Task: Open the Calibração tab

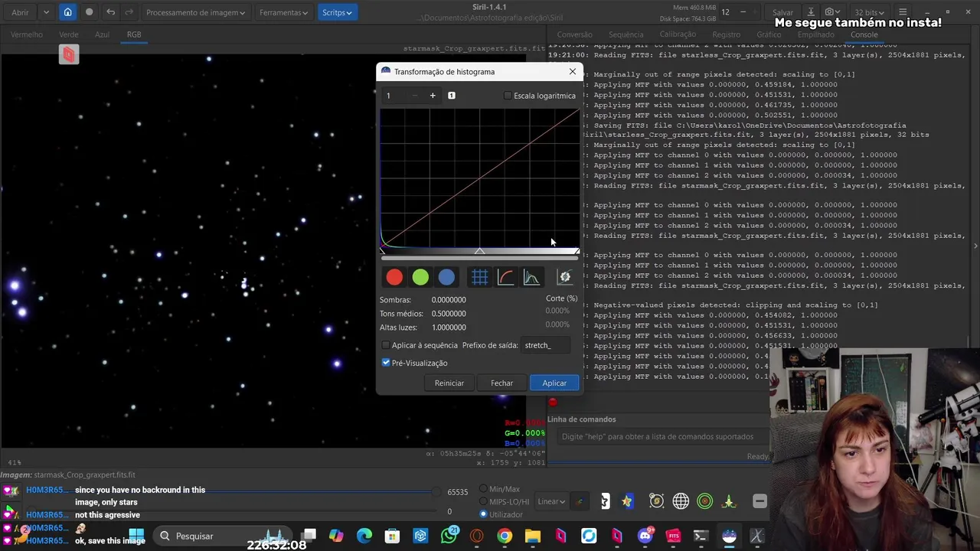Action: click(x=678, y=34)
